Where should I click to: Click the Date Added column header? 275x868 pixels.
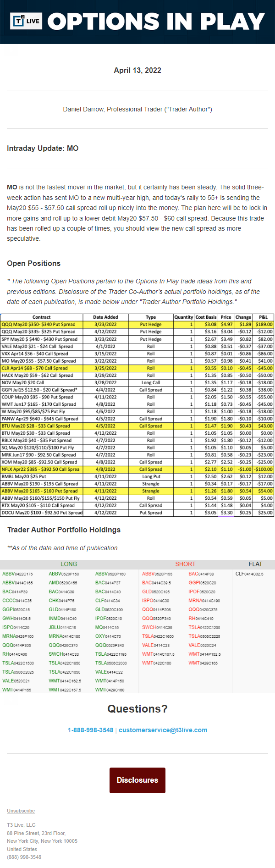(105, 317)
